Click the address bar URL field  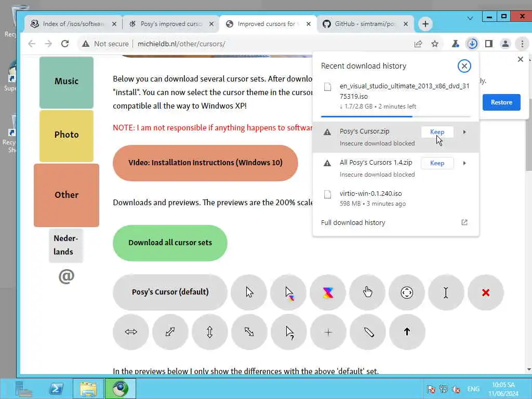coord(181,44)
